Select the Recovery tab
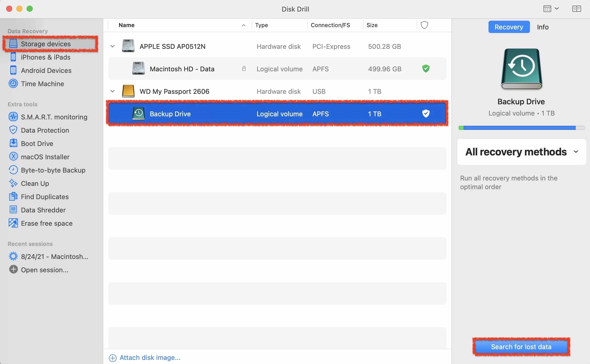This screenshot has width=590, height=364. coord(509,27)
